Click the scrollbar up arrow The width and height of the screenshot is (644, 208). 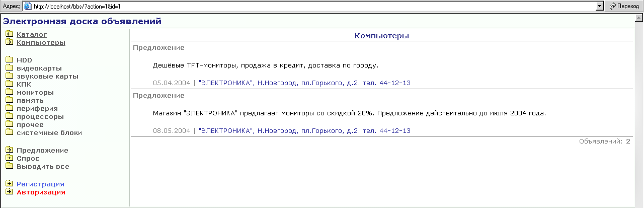tap(639, 17)
